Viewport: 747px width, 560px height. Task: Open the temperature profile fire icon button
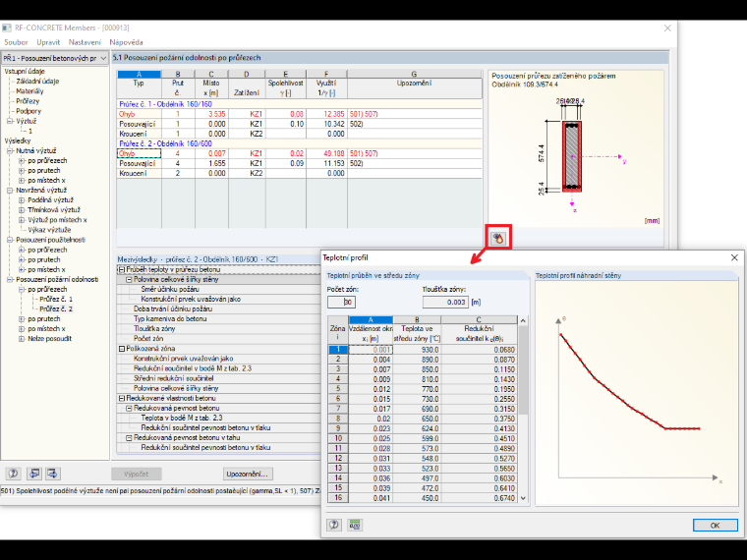[x=498, y=238]
